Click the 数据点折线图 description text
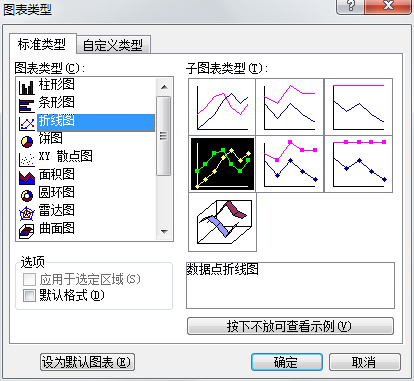This screenshot has width=414, height=381. click(222, 269)
